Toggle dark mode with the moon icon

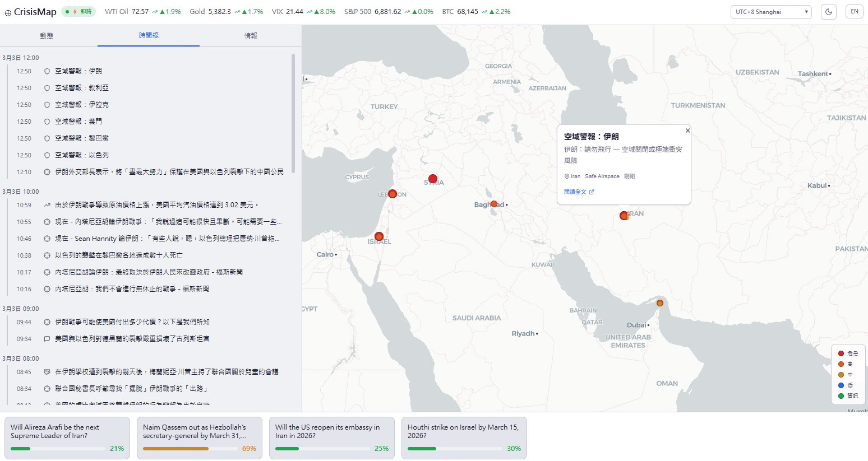pyautogui.click(x=828, y=12)
